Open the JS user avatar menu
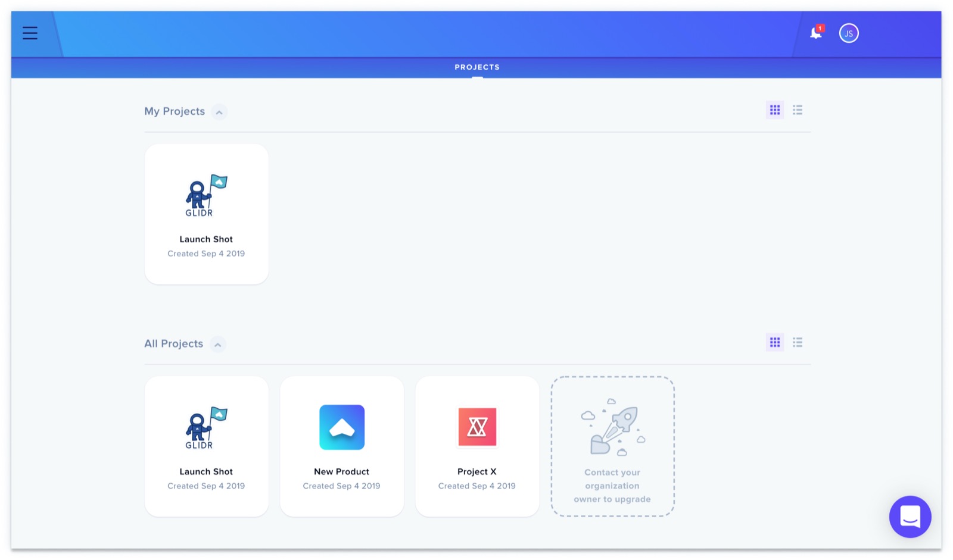This screenshot has height=560, width=953. tap(849, 33)
